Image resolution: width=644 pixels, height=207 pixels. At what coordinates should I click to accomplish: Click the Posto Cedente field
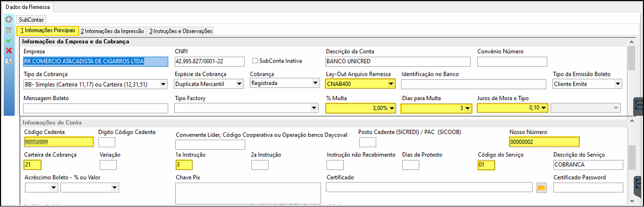click(367, 142)
